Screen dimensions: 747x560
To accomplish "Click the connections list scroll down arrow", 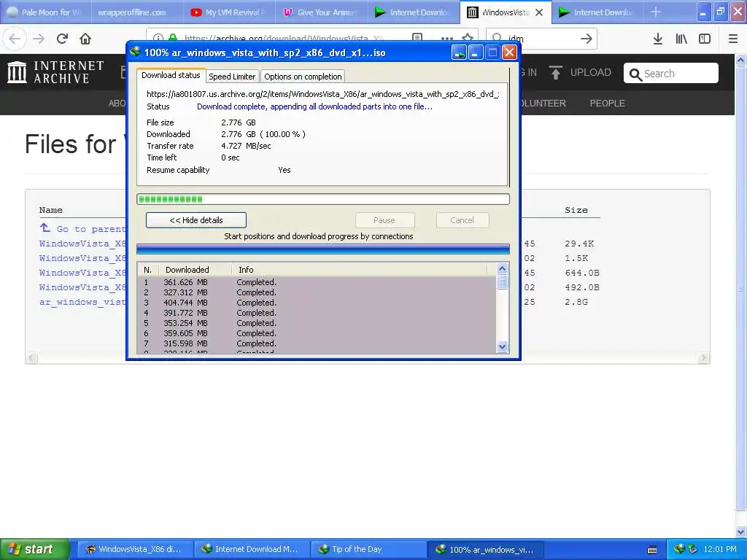I will 502,346.
